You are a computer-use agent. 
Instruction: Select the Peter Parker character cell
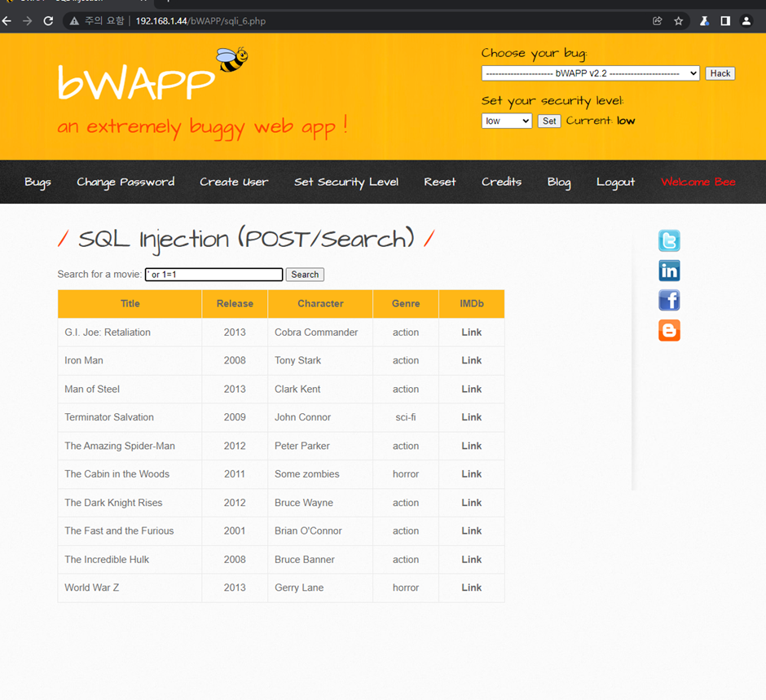point(320,446)
